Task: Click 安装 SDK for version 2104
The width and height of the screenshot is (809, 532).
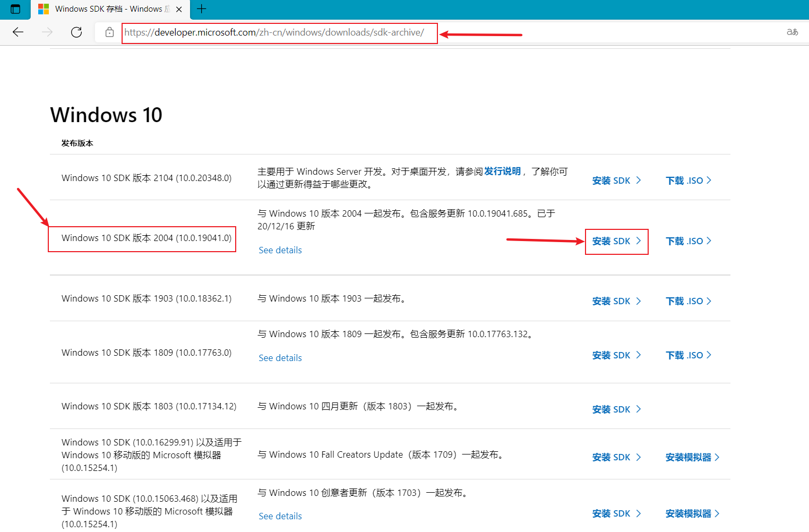Action: pyautogui.click(x=617, y=181)
